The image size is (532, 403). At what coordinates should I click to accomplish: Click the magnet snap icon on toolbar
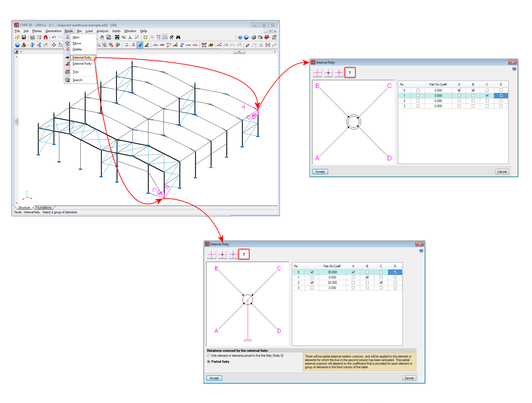(45, 37)
